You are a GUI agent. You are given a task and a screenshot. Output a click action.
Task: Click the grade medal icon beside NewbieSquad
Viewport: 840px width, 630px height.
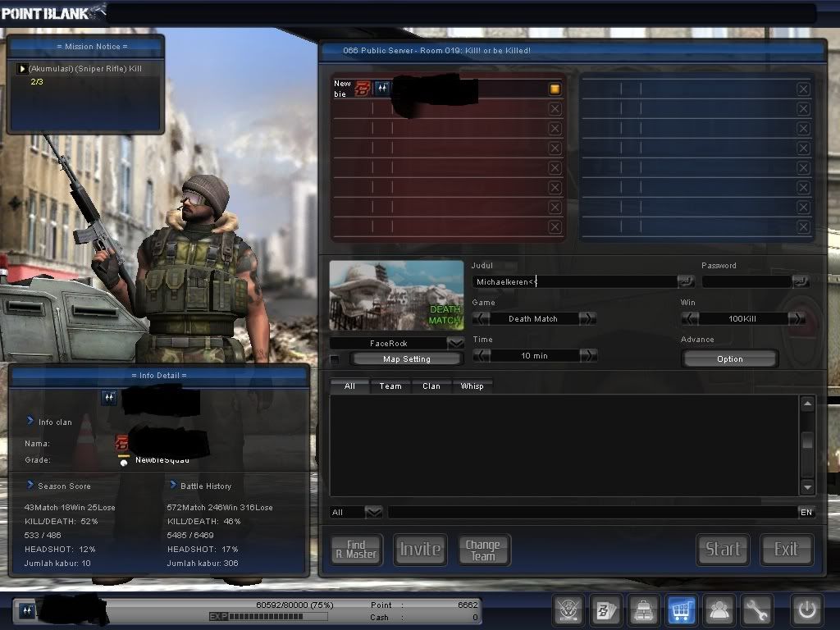tap(124, 461)
